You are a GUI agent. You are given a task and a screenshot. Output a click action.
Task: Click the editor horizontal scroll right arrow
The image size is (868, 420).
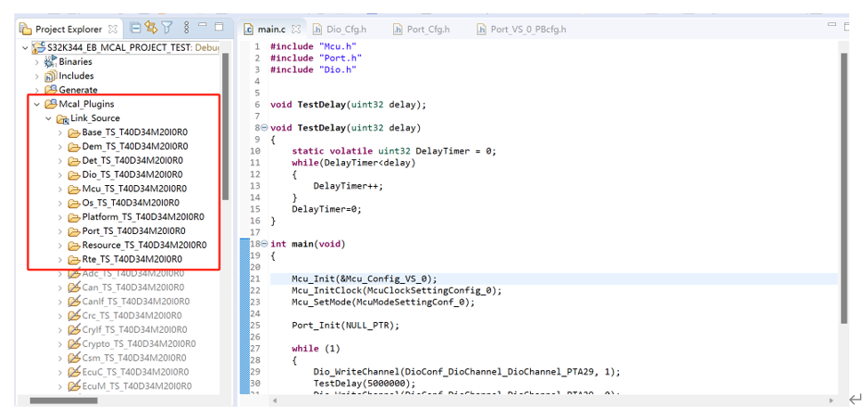coord(831,400)
